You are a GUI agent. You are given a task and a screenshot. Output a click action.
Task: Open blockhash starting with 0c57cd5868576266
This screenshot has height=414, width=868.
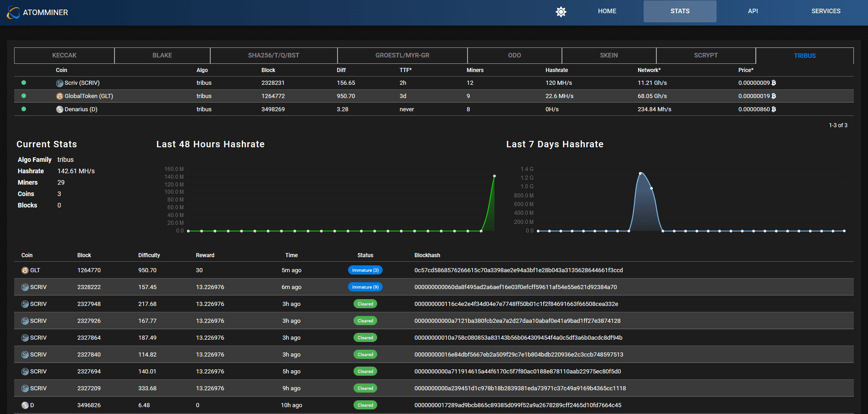(x=519, y=270)
